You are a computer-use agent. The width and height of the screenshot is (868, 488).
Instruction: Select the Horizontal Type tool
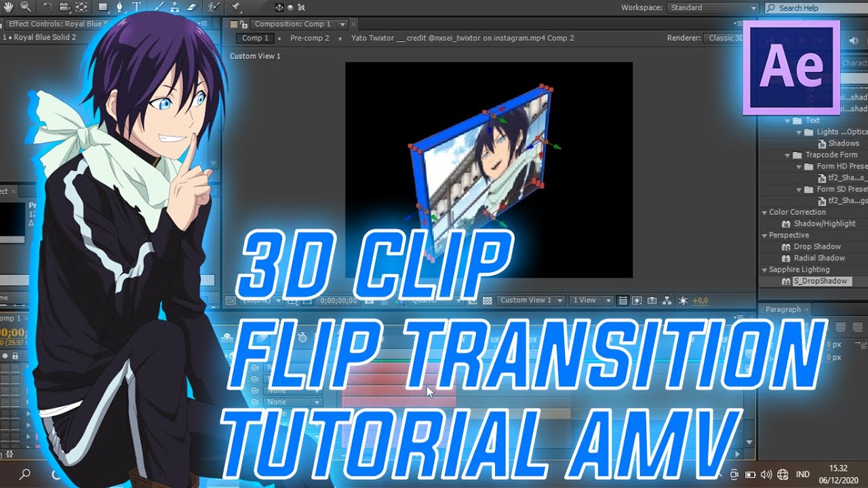pos(137,7)
